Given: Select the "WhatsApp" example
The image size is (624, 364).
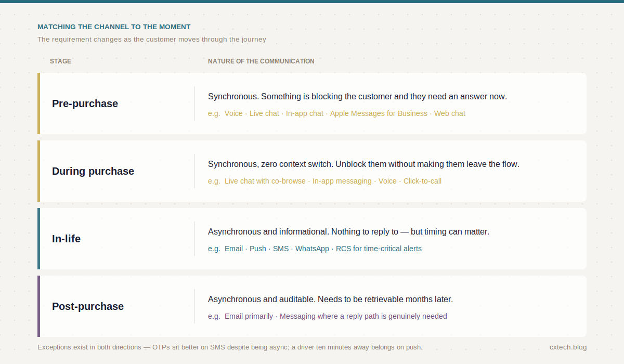Looking at the screenshot, I should tap(312, 249).
